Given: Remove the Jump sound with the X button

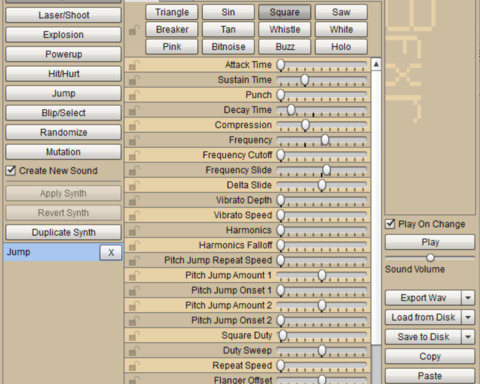Looking at the screenshot, I should point(111,252).
